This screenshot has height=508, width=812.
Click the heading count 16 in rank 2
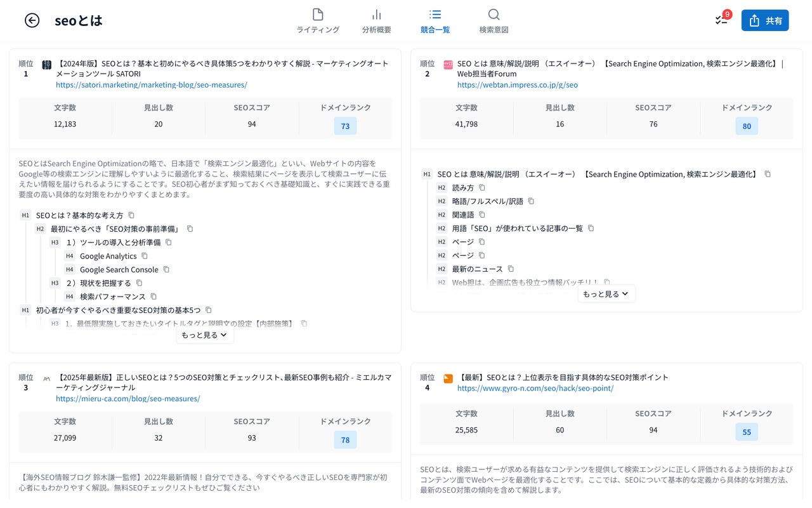click(560, 124)
